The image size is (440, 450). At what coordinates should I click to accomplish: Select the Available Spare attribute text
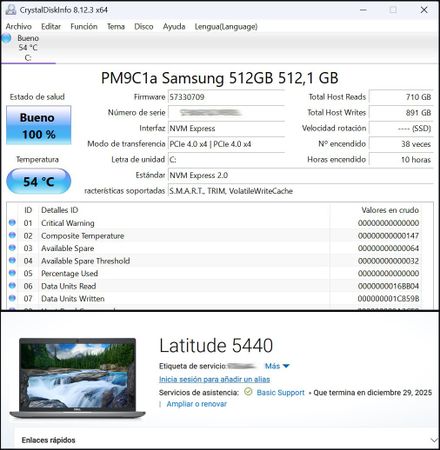coord(68,248)
